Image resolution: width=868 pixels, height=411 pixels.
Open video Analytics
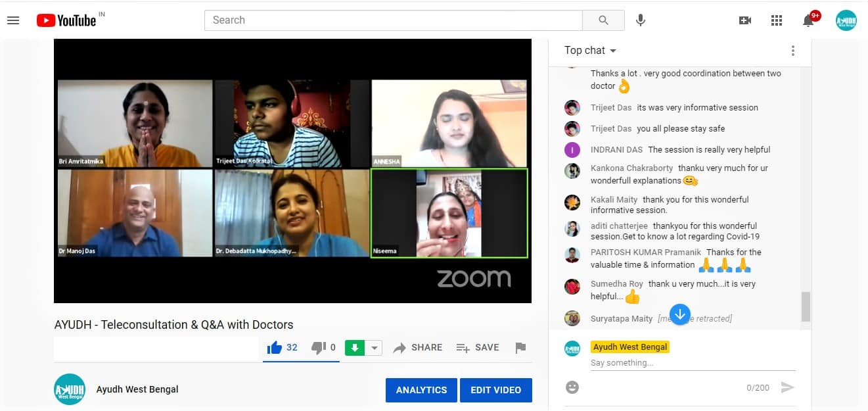pyautogui.click(x=421, y=390)
